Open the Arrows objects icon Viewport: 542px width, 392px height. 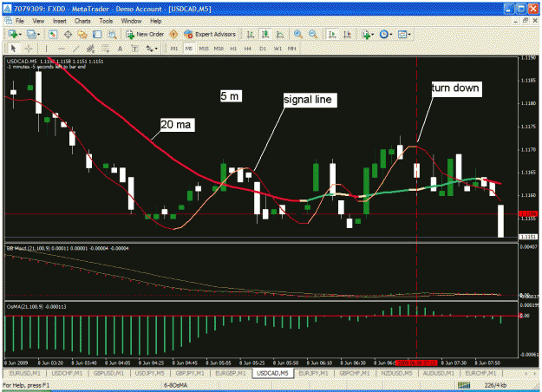[149, 49]
